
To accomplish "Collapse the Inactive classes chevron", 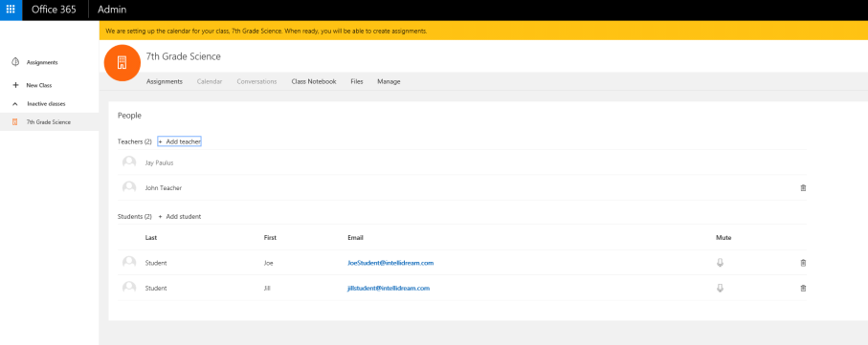I will pos(15,104).
